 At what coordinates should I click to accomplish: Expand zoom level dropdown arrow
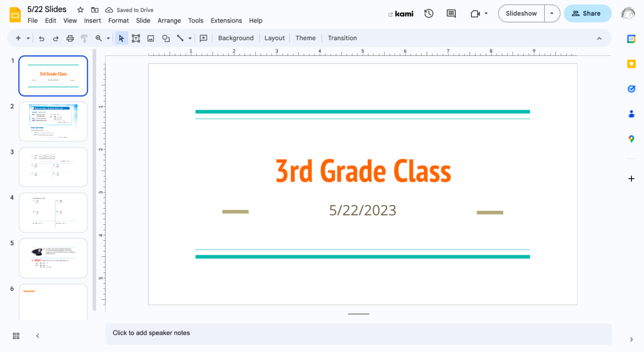108,38
